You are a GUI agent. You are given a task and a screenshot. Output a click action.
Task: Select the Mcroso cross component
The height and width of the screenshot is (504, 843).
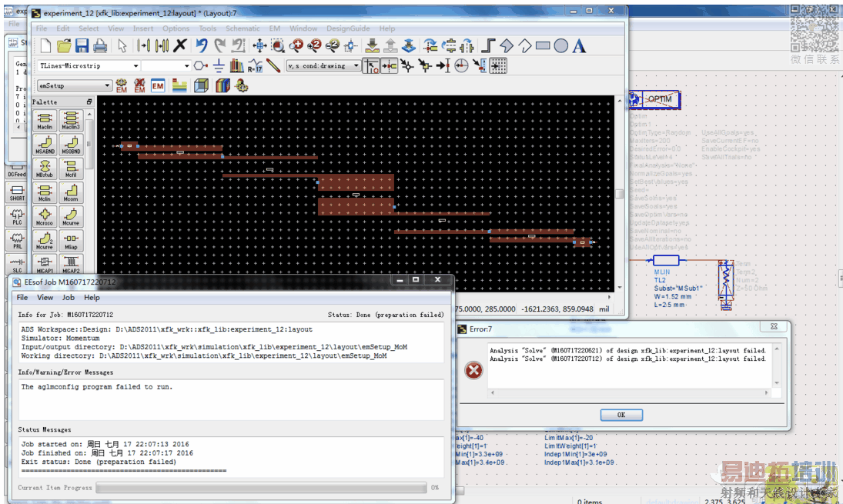pyautogui.click(x=45, y=216)
